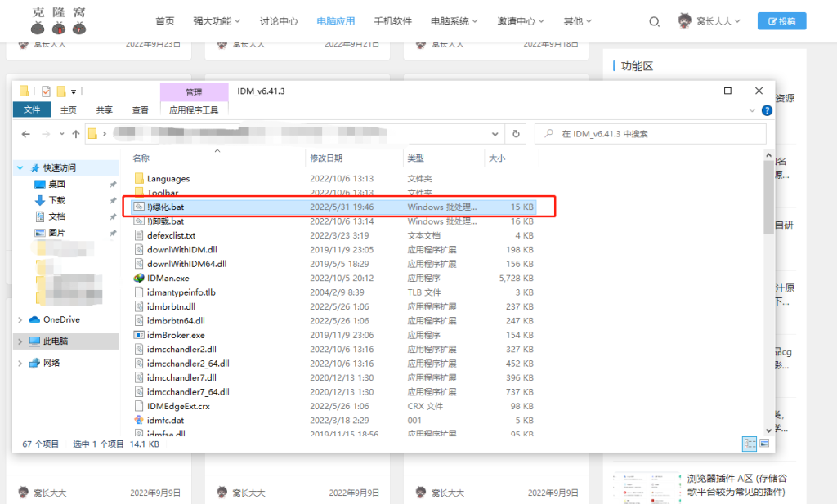
Task: Open quick access toolbar customize dropdown
Action: 74,91
